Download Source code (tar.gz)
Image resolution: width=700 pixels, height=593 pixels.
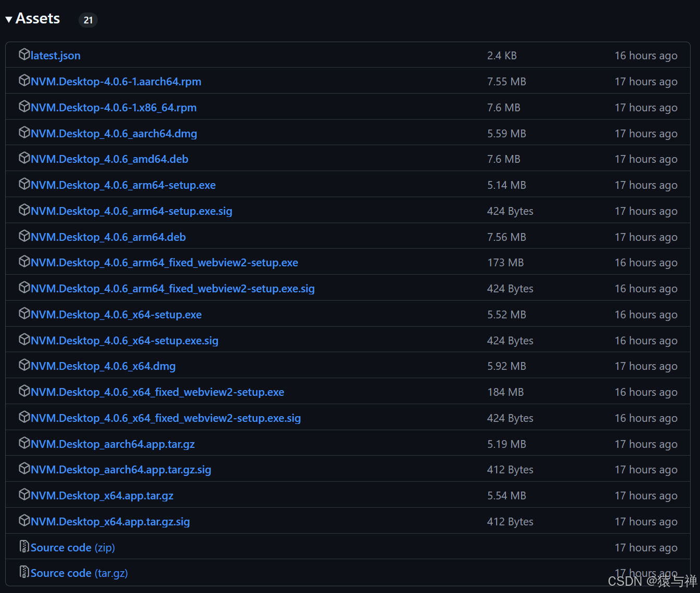pyautogui.click(x=80, y=573)
